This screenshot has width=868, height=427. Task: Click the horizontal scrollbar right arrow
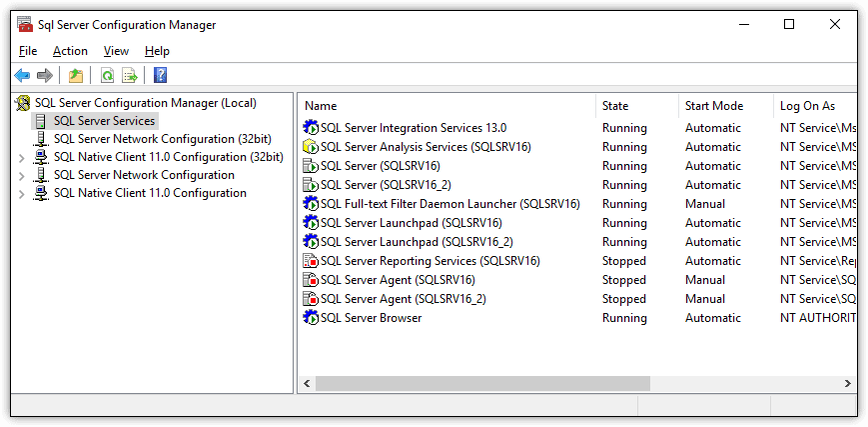(847, 383)
